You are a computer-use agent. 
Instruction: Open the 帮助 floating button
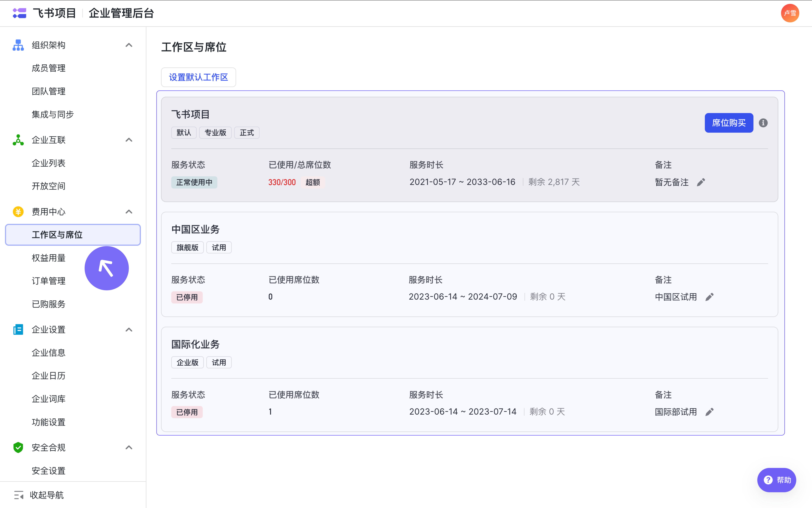(777, 480)
